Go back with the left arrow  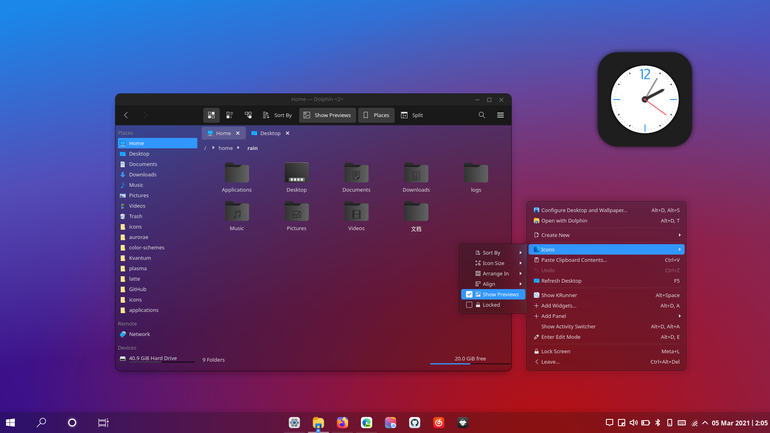(x=126, y=115)
